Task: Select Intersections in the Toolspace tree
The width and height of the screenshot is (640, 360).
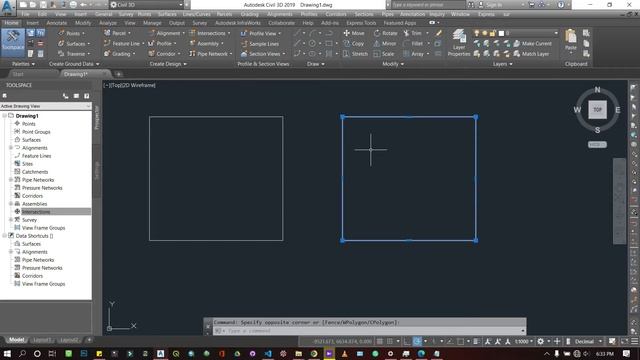Action: click(36, 211)
